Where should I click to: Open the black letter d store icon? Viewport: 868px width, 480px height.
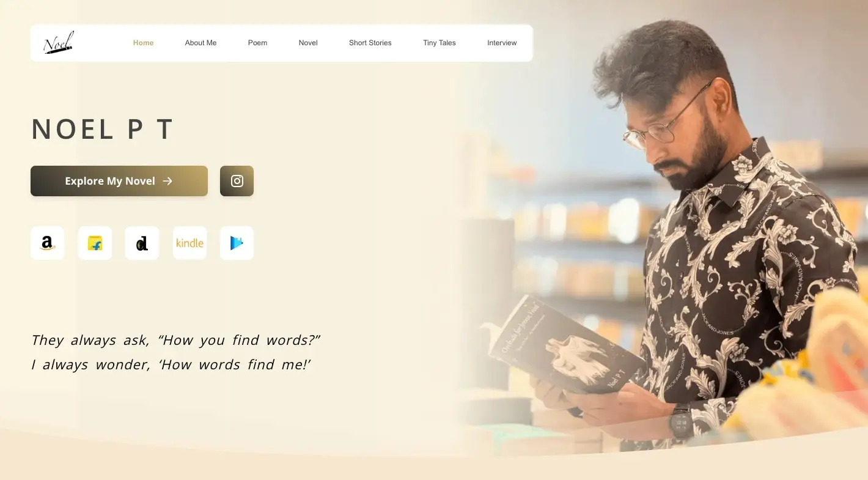142,243
